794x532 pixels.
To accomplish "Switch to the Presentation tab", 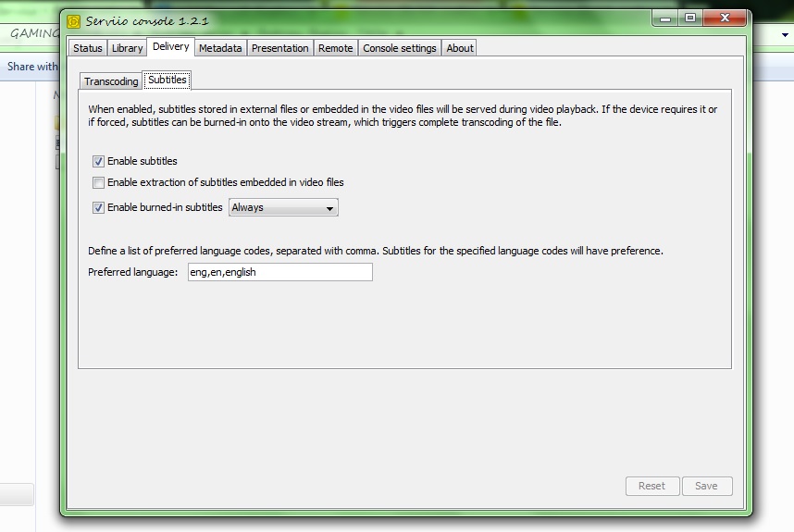I will pos(280,48).
